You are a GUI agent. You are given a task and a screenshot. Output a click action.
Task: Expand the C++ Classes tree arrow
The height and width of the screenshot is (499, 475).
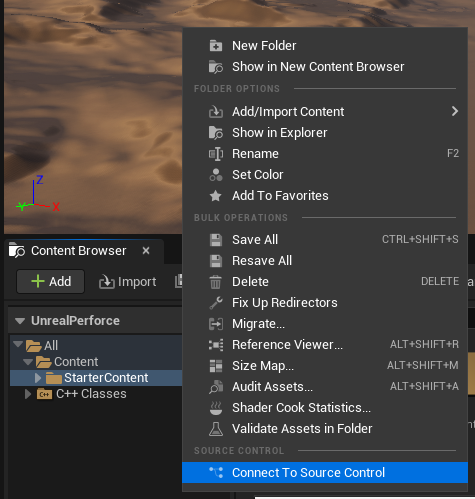(28, 394)
